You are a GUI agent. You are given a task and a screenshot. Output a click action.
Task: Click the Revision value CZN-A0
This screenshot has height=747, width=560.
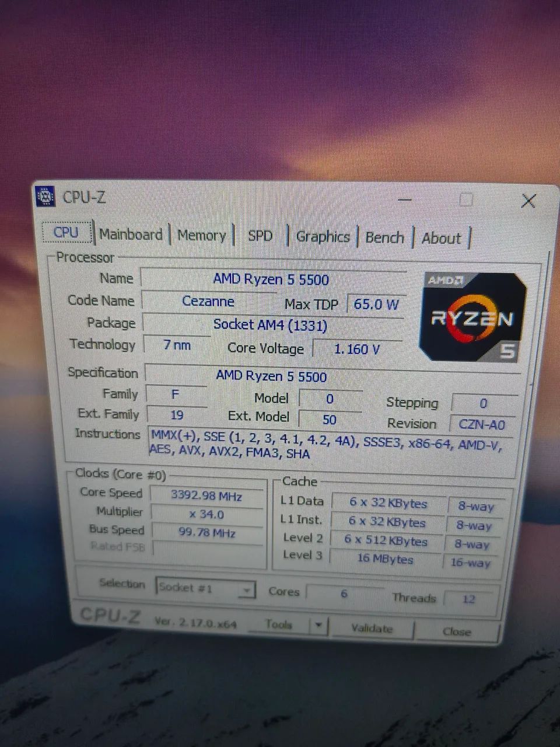pos(482,424)
